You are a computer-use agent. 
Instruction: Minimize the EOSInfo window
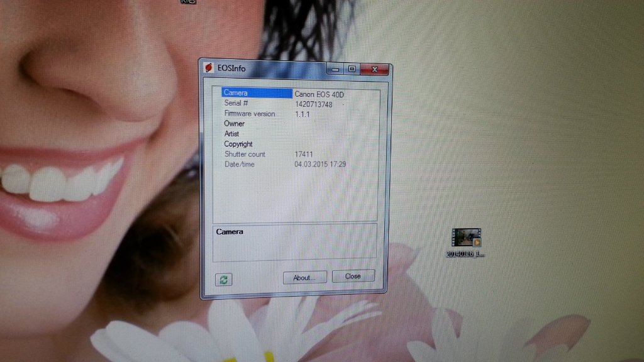click(335, 70)
